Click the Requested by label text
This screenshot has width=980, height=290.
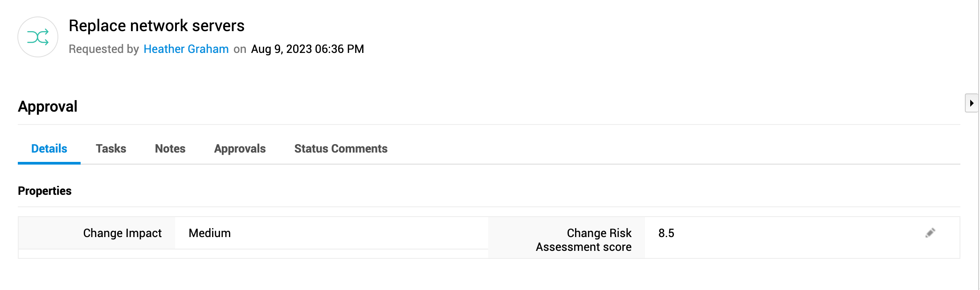coord(104,49)
